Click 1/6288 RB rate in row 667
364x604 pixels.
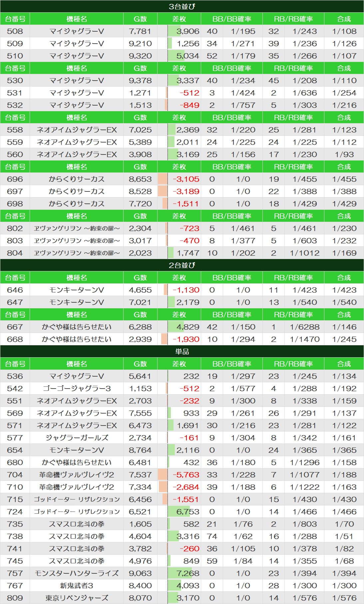click(x=305, y=327)
